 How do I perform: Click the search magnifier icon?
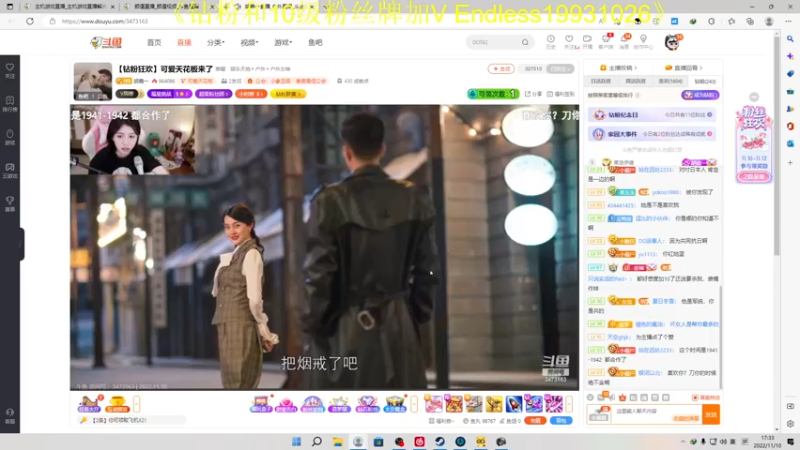[525, 42]
